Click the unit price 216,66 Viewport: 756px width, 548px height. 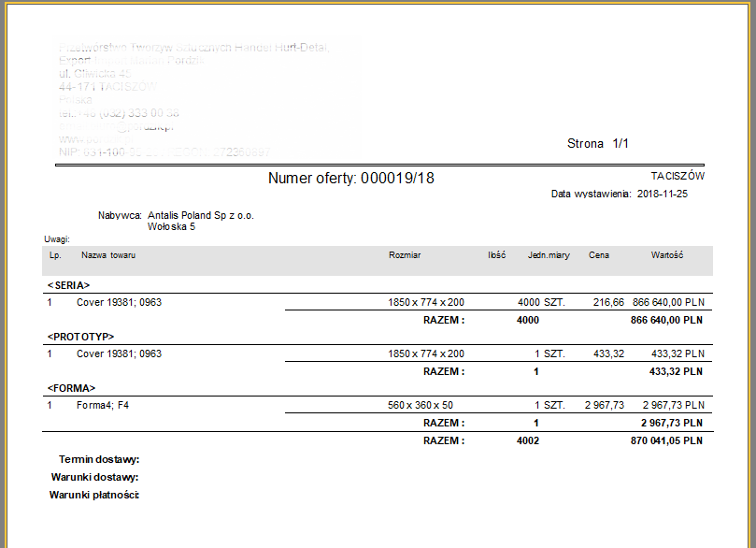point(608,303)
